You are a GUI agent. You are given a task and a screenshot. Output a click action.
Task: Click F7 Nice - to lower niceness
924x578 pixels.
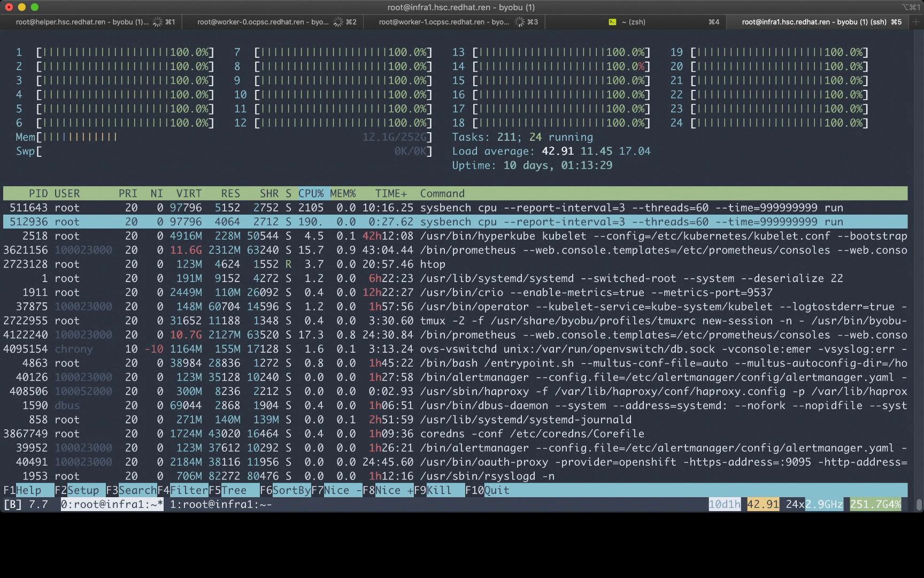coord(336,490)
